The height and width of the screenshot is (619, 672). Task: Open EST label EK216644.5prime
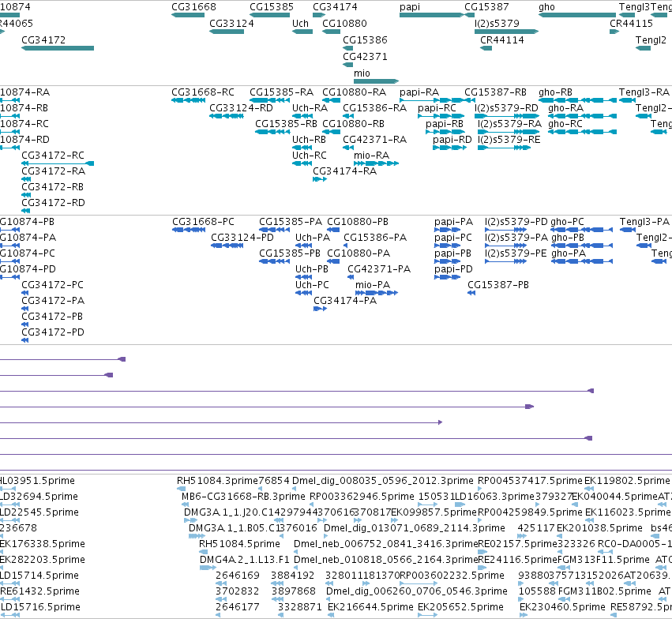370,608
